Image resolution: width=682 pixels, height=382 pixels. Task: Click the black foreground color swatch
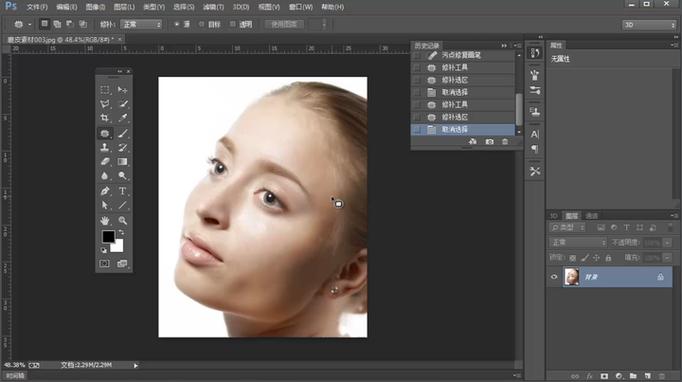107,236
